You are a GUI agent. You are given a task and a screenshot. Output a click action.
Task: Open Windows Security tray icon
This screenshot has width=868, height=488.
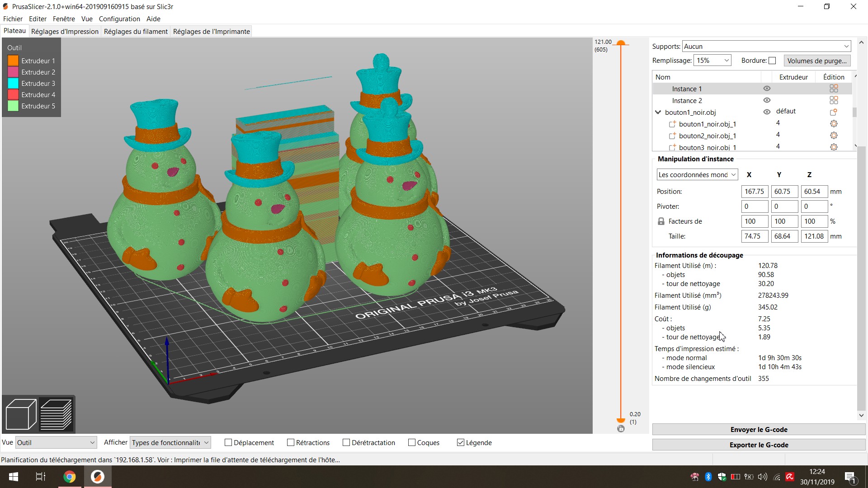click(722, 477)
